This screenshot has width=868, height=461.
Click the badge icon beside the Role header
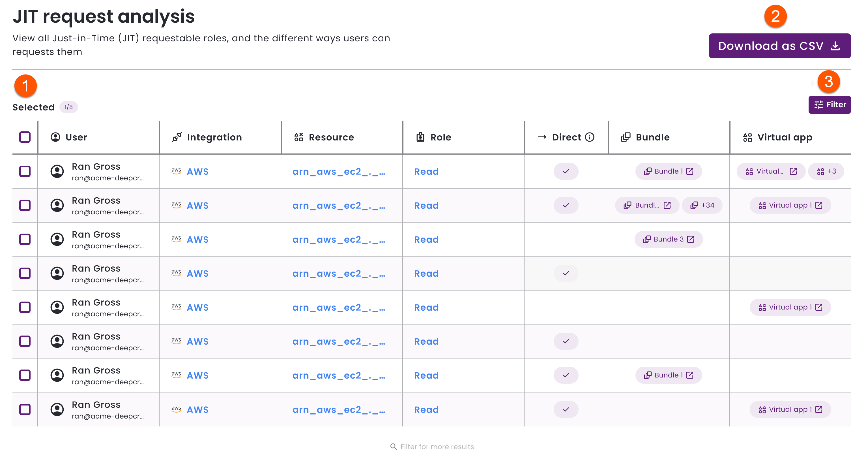tap(420, 137)
